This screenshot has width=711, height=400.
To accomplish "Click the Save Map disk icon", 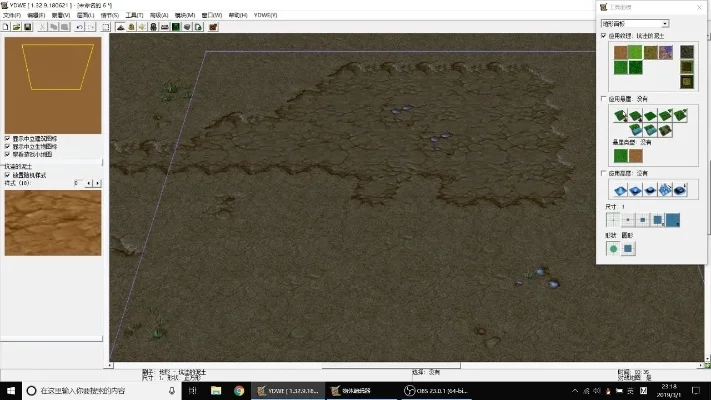I will pyautogui.click(x=28, y=27).
